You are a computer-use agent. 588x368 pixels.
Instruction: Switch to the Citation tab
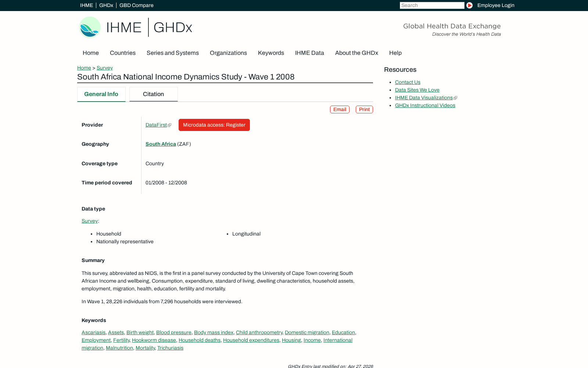pos(154,94)
